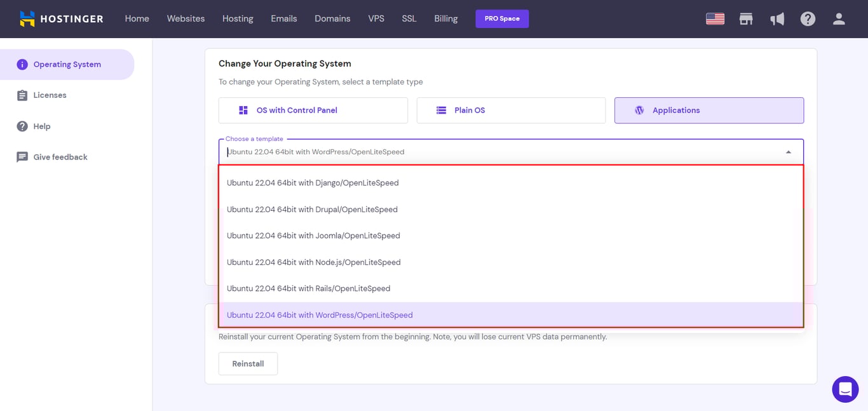The image size is (868, 411).
Task: Open the VPS menu item
Action: click(376, 18)
